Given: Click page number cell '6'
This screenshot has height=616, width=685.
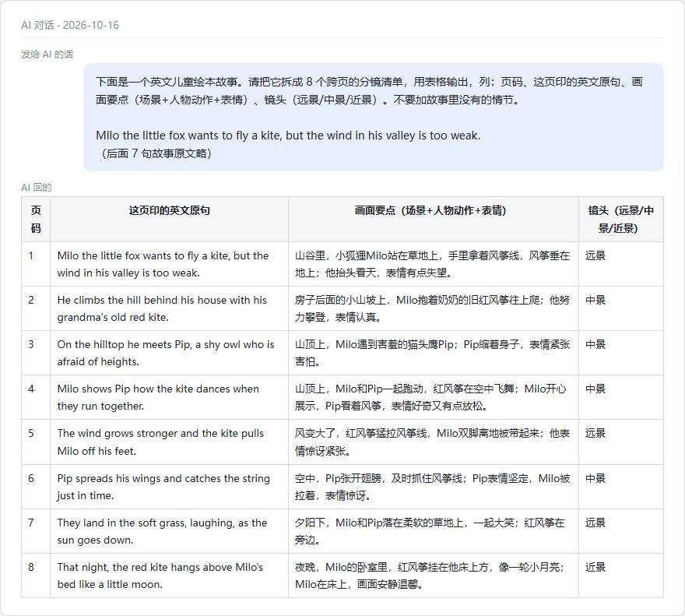Looking at the screenshot, I should click(x=36, y=487).
